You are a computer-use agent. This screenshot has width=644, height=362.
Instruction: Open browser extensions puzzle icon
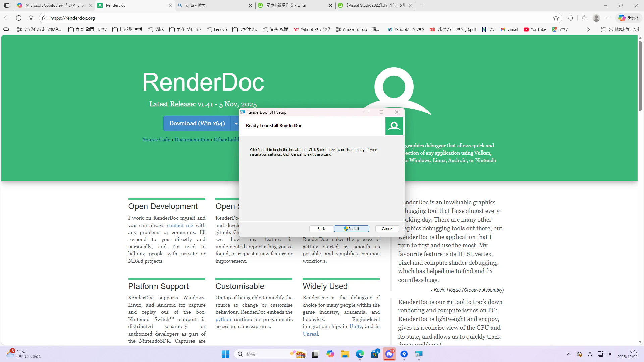point(571,18)
